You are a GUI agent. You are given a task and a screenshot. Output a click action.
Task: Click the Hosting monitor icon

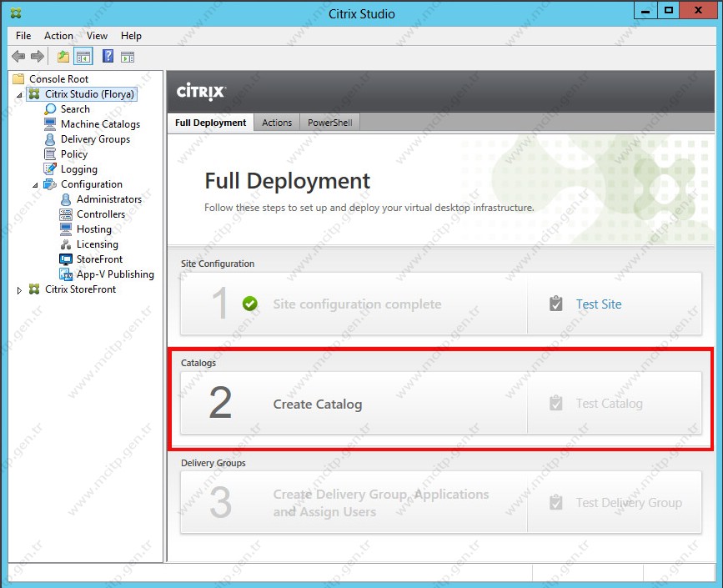point(66,229)
